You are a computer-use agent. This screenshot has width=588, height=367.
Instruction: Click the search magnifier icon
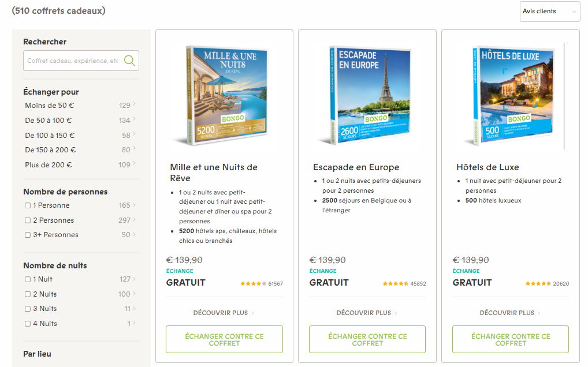point(129,61)
